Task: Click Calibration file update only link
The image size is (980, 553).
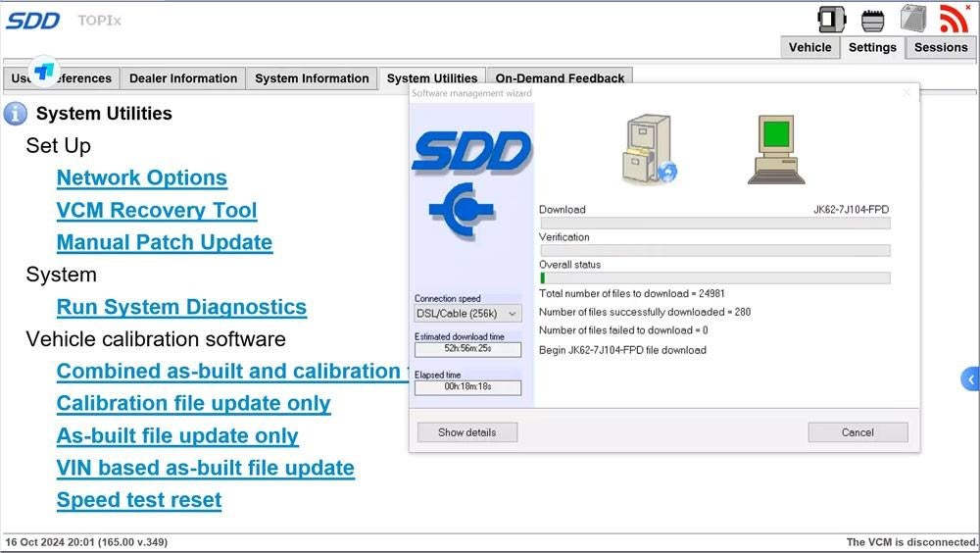Action: (194, 404)
